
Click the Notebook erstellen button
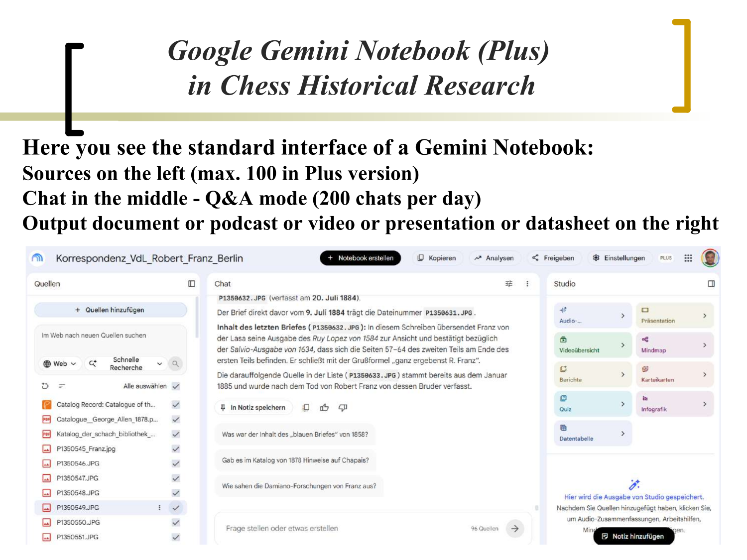(x=360, y=258)
